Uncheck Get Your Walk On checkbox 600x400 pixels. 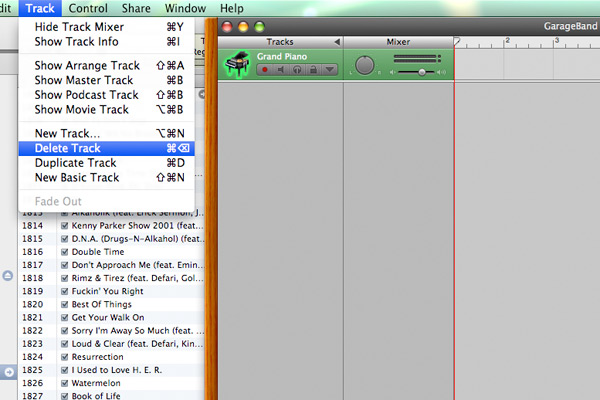(x=64, y=317)
